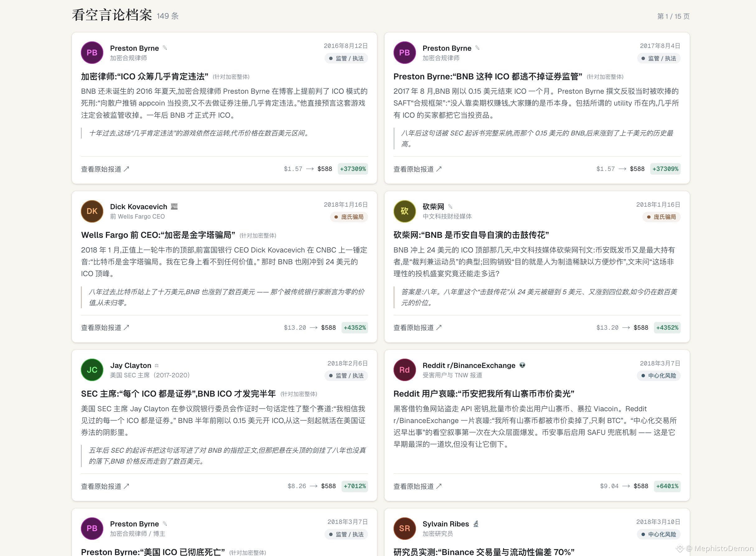756x556 pixels.
Task: Open 查看原始报道 link in the 2016年8月12日 card
Action: 105,169
